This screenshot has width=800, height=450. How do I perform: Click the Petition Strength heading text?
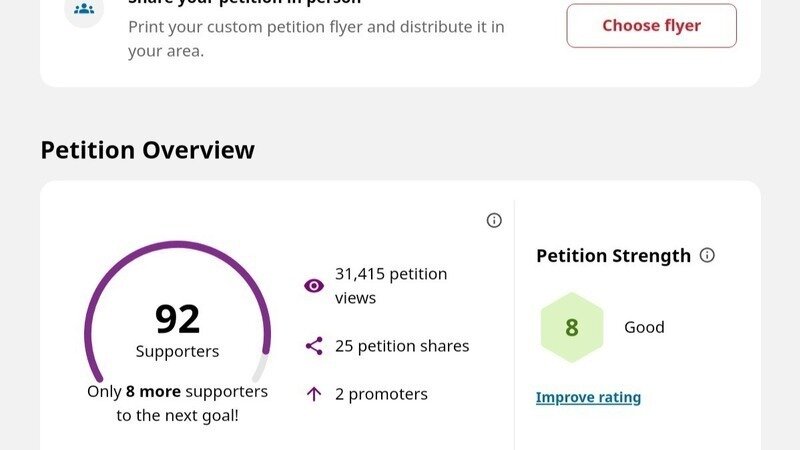613,255
